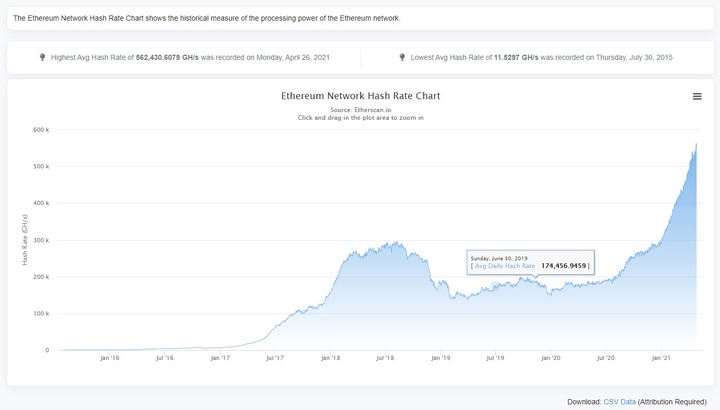Click the Jan '21 x-axis label
Screen dimensions: 720x410
[x=661, y=358]
